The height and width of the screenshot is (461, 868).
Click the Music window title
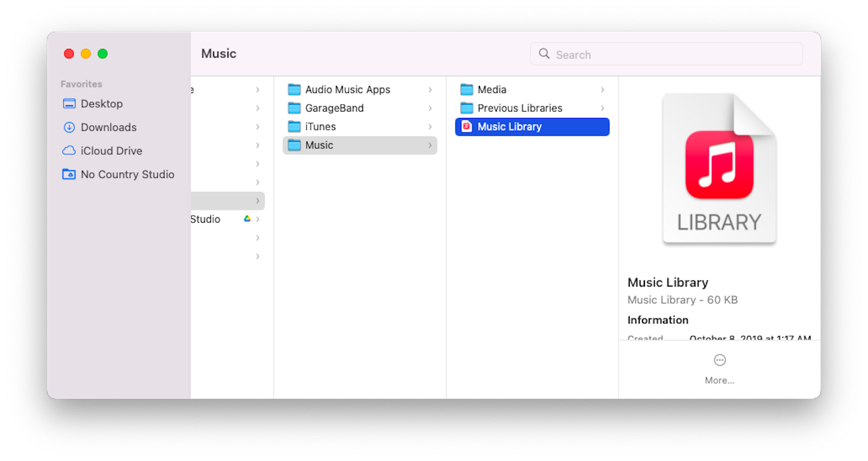[x=218, y=53]
